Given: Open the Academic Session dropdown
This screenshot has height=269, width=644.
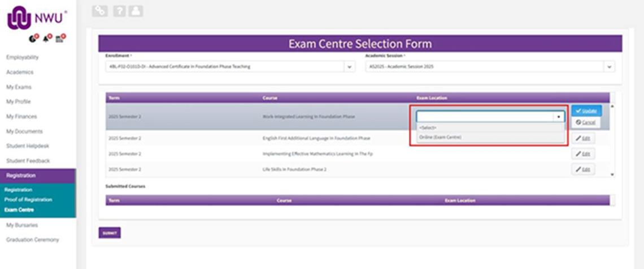Looking at the screenshot, I should pyautogui.click(x=609, y=67).
